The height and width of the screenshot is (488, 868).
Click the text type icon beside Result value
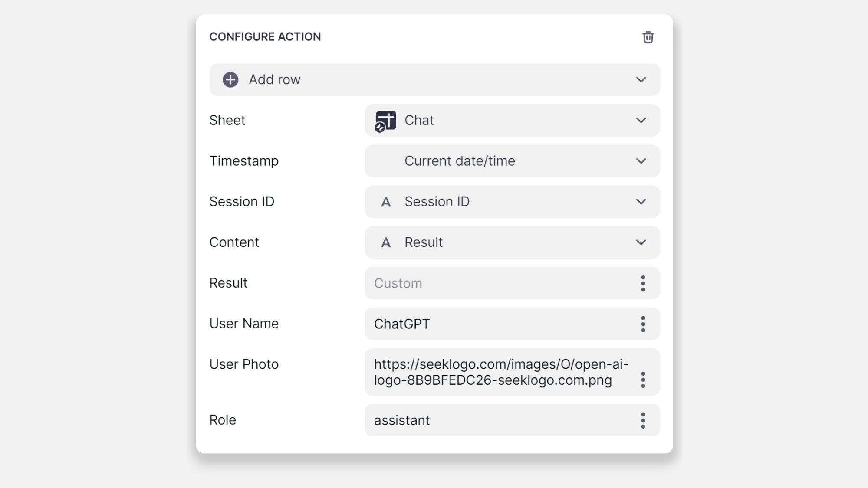385,243
